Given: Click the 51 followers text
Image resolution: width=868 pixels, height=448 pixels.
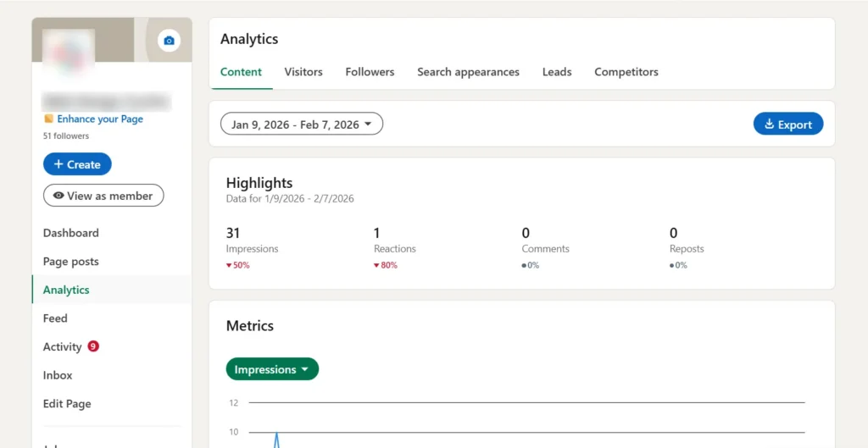Looking at the screenshot, I should [66, 136].
